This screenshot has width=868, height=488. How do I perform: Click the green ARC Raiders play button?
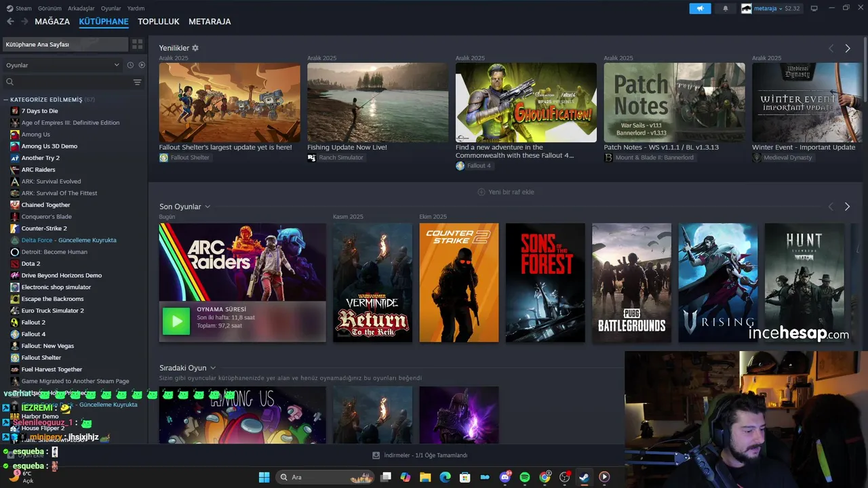click(x=176, y=321)
